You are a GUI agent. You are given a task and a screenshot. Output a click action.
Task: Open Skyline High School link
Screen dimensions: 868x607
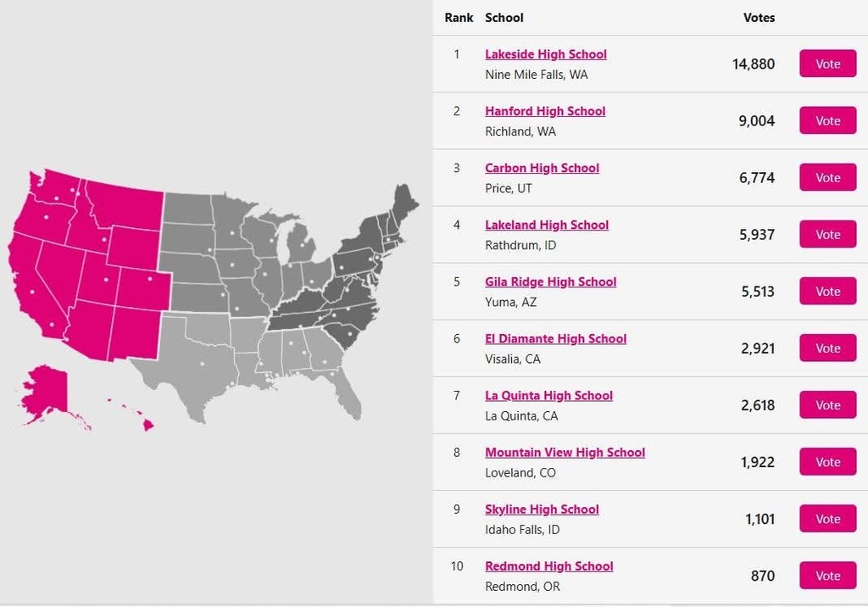coord(542,510)
